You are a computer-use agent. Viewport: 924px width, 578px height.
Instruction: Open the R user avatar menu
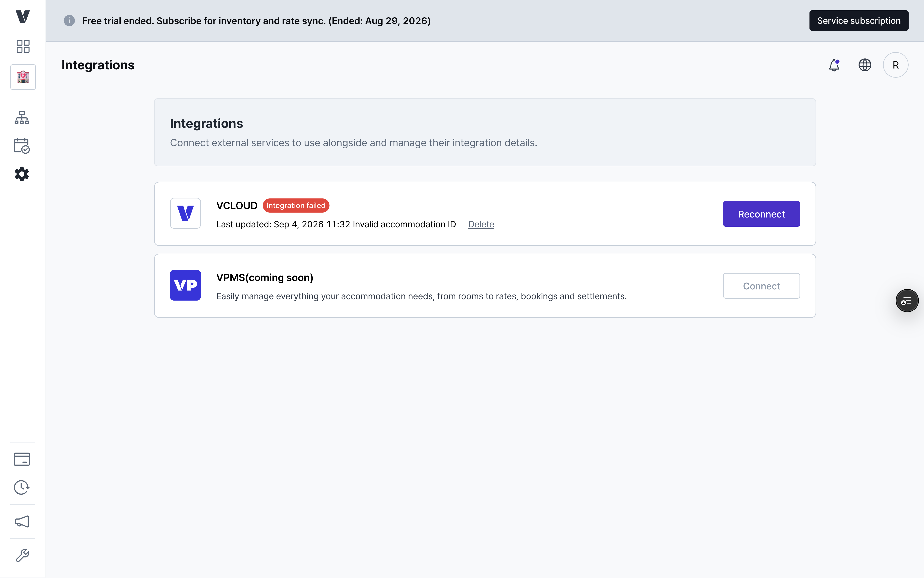click(896, 65)
